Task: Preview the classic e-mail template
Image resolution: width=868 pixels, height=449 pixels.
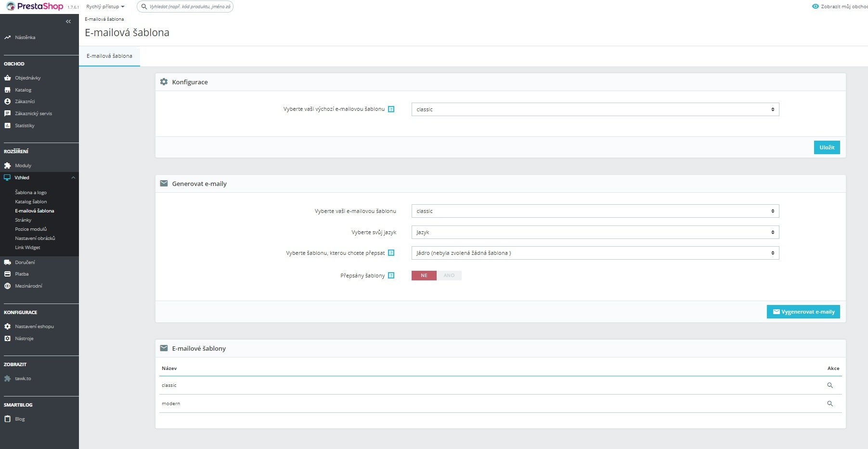Action: coord(830,385)
